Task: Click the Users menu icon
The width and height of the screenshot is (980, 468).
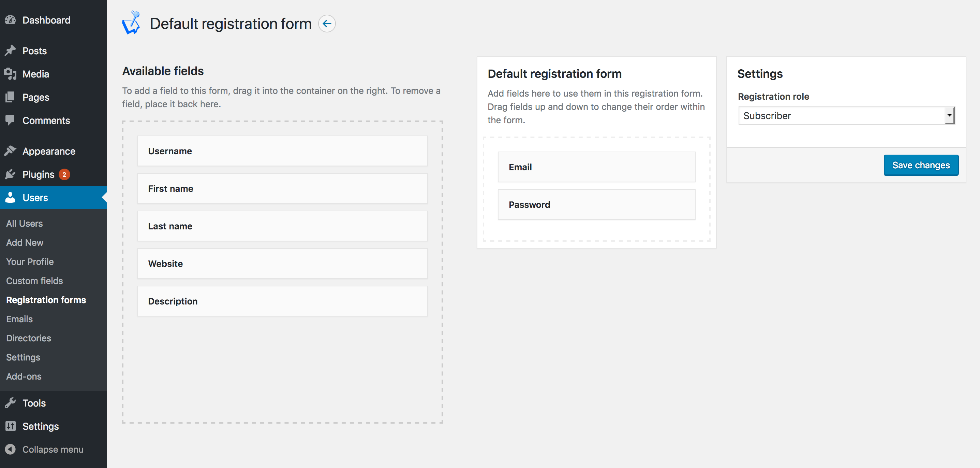Action: pos(11,198)
